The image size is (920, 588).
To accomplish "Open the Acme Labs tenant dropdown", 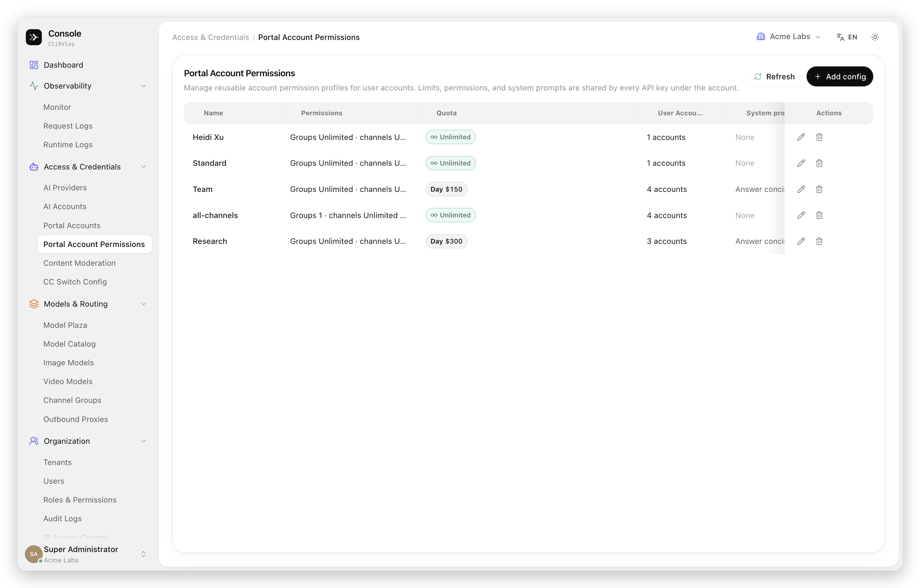I will coord(789,37).
